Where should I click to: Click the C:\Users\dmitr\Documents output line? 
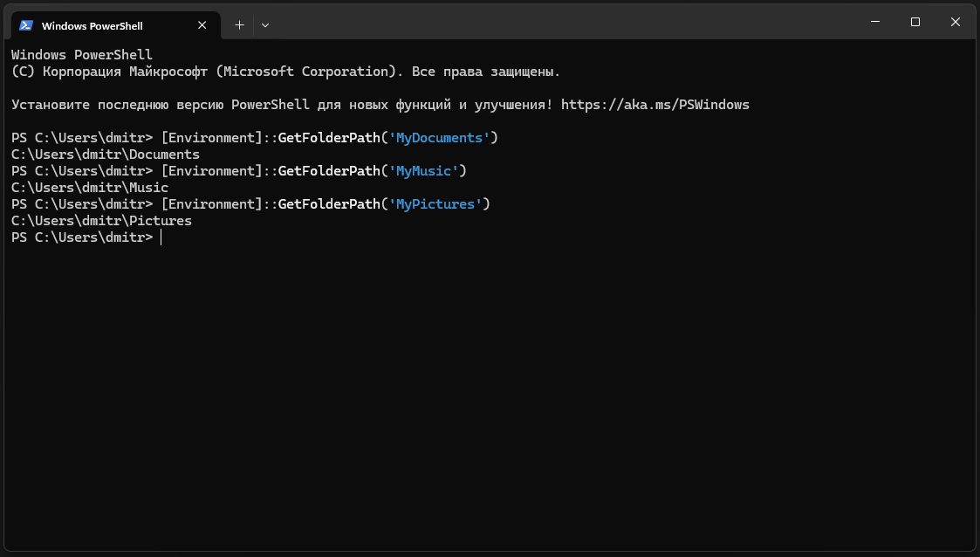click(106, 155)
